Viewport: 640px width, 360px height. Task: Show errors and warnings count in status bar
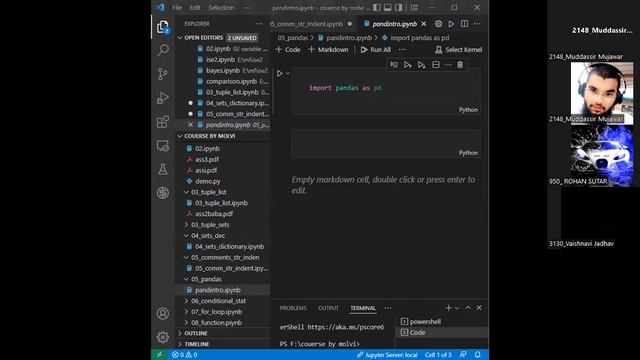point(185,355)
